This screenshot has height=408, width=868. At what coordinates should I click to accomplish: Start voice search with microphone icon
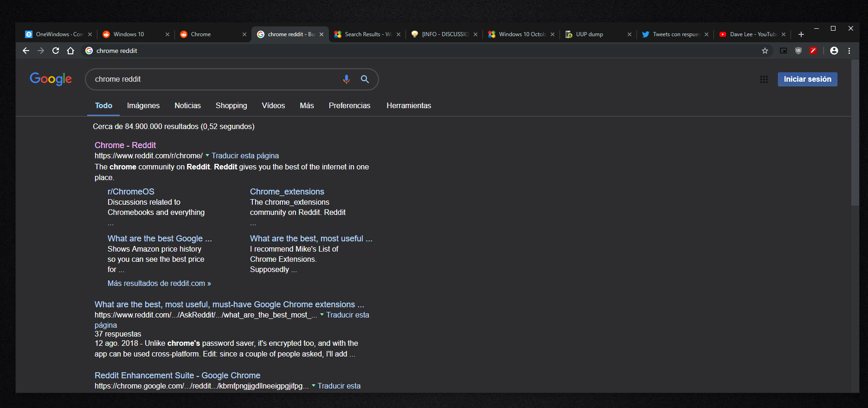[x=346, y=79]
